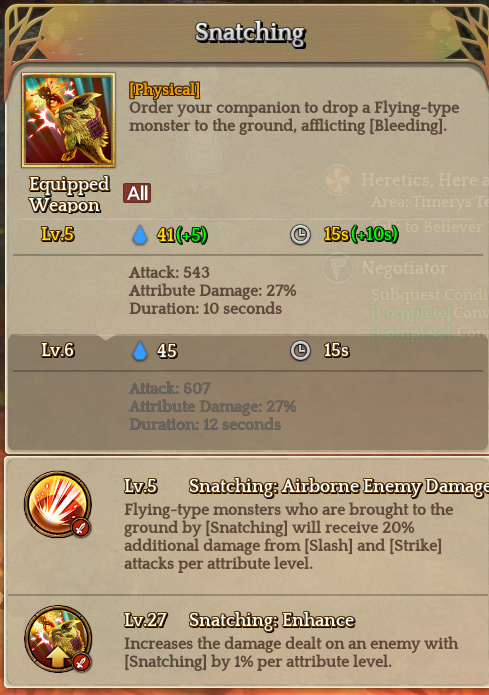This screenshot has height=695, width=489.
Task: Click the sword badge on Airborne Damage icon
Action: pos(81,528)
